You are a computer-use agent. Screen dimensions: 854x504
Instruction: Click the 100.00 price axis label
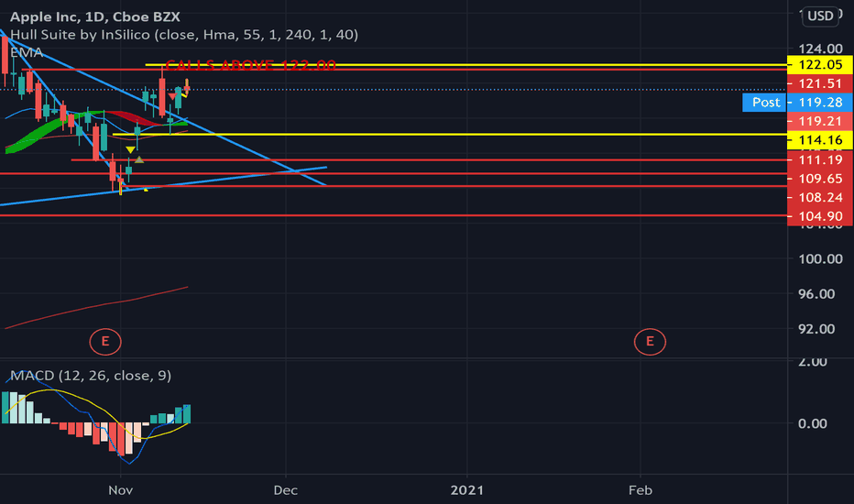820,258
